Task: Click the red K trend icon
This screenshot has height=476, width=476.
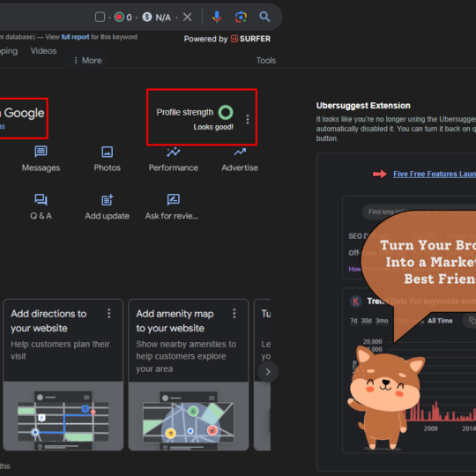Action: [x=356, y=301]
